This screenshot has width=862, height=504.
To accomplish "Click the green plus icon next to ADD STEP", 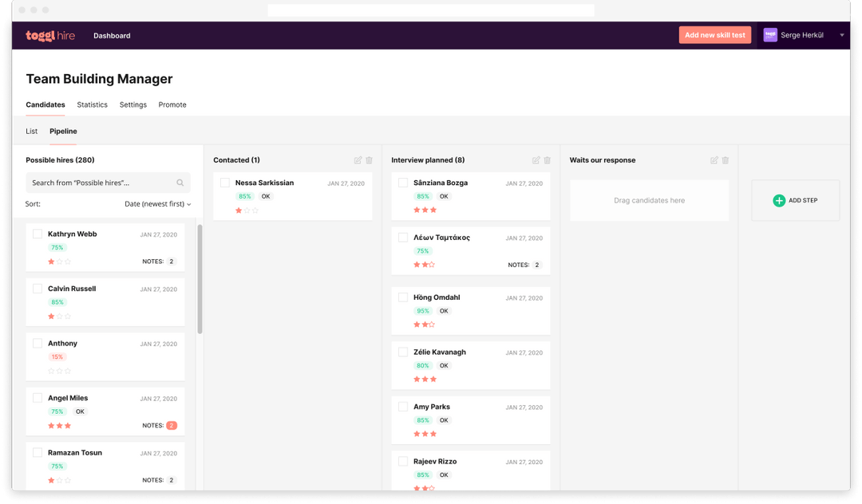I will (778, 200).
